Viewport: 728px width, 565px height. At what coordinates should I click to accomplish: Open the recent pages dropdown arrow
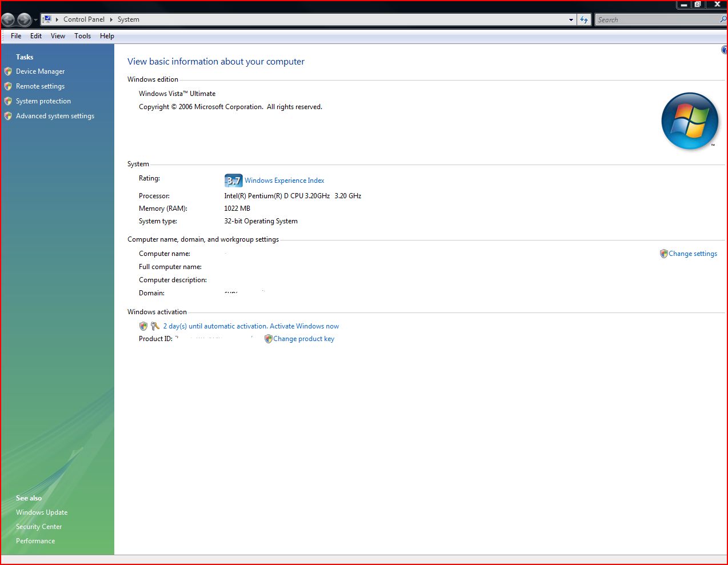[x=36, y=20]
